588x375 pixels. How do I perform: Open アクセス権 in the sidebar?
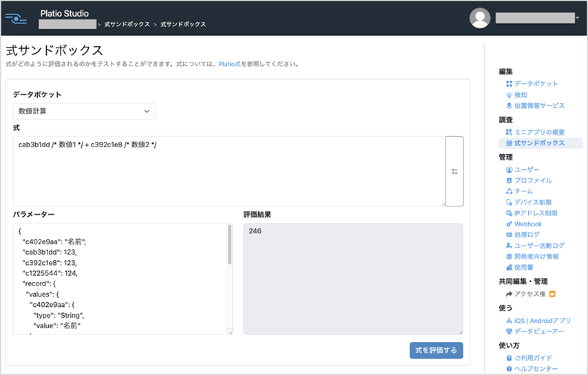point(529,294)
